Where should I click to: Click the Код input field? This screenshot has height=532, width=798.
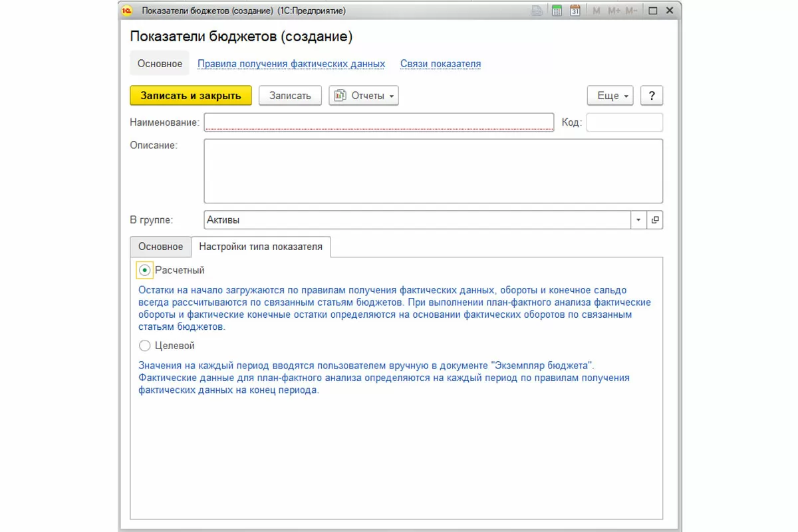[x=624, y=122]
